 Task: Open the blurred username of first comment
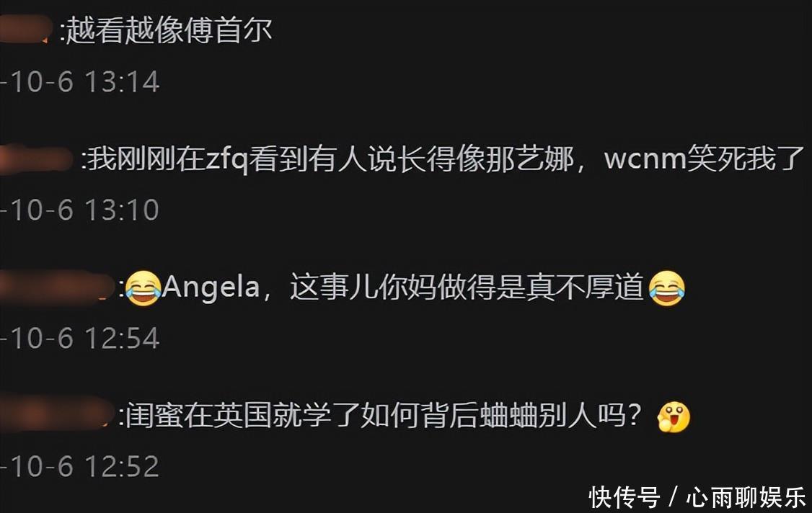(25, 30)
